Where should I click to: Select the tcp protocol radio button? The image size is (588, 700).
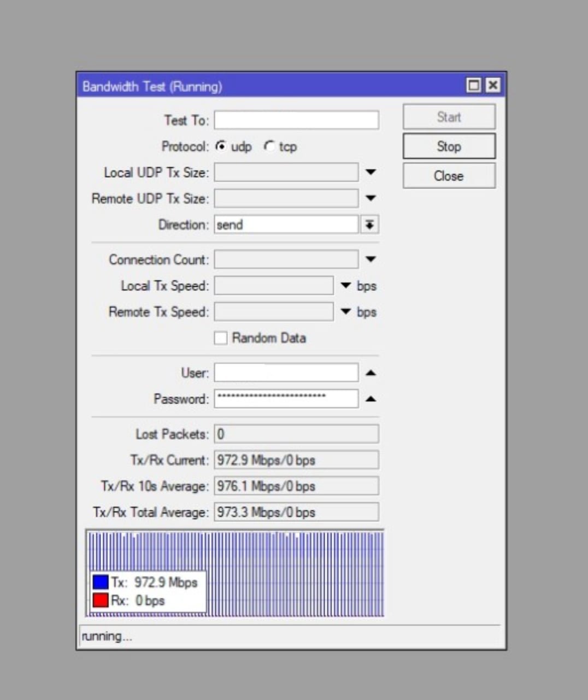pos(269,146)
